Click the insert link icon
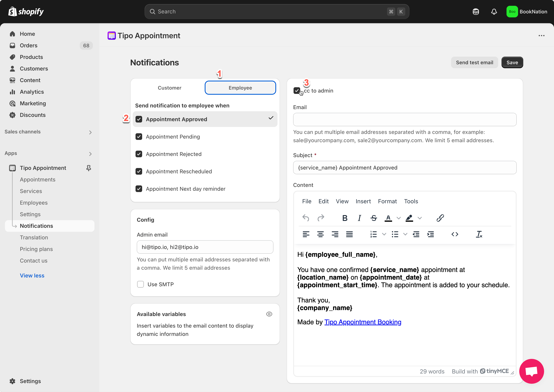The width and height of the screenshot is (554, 392). coord(440,218)
